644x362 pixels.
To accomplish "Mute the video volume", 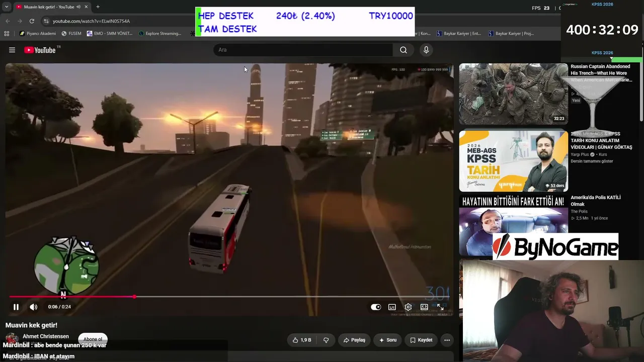I will coord(33,307).
